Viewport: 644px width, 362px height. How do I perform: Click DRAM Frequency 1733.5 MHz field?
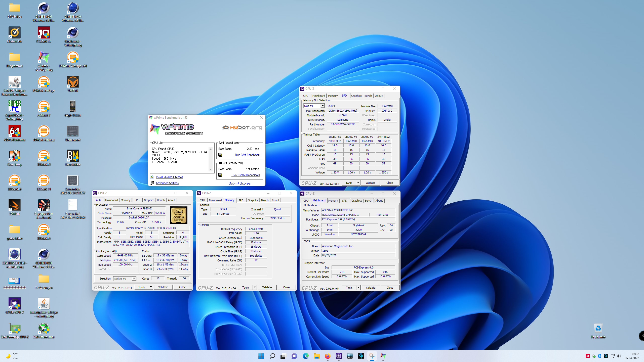pyautogui.click(x=256, y=229)
